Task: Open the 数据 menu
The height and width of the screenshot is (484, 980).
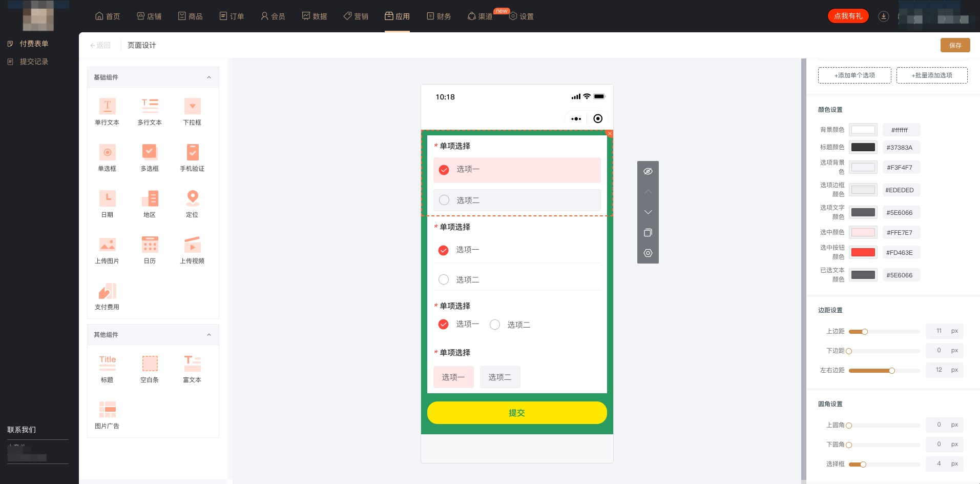Action: coord(315,16)
